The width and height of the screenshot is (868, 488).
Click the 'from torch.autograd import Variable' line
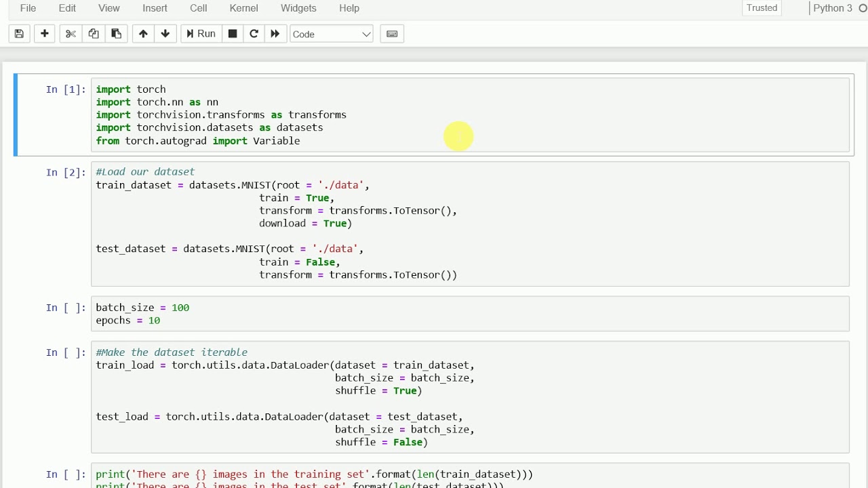[198, 141]
